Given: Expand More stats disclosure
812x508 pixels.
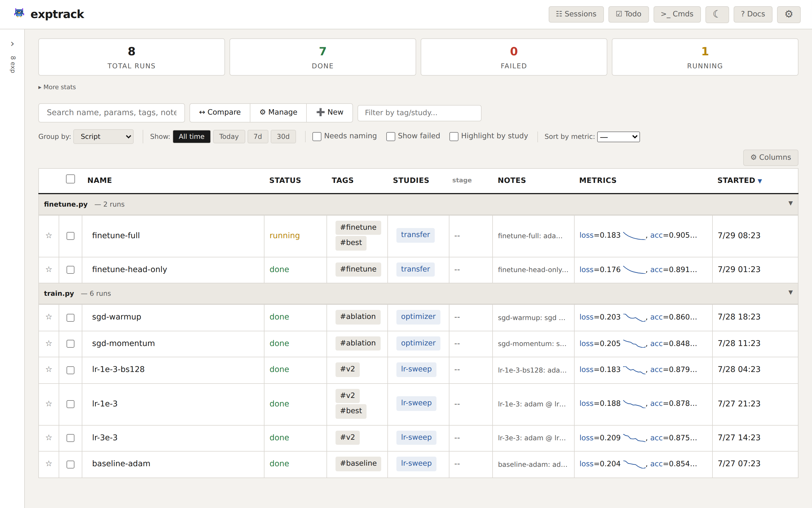Looking at the screenshot, I should [57, 87].
